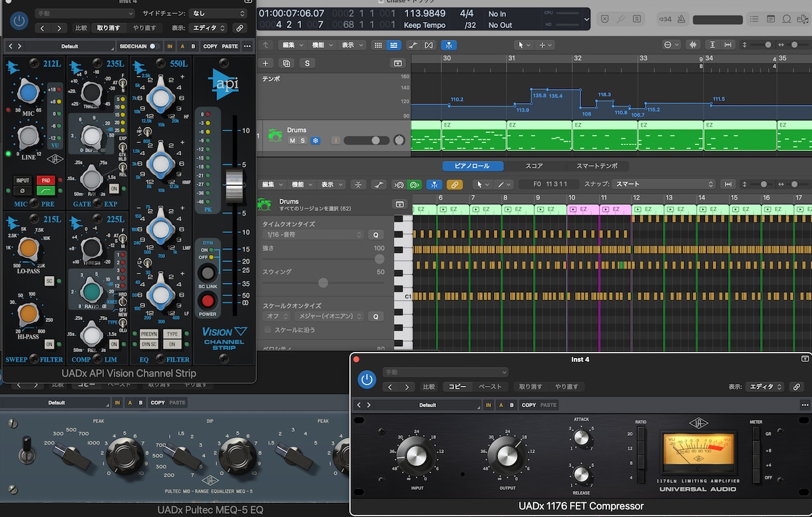Open the 1/16 音符 quantize dropdown
This screenshot has width=812, height=517.
313,235
